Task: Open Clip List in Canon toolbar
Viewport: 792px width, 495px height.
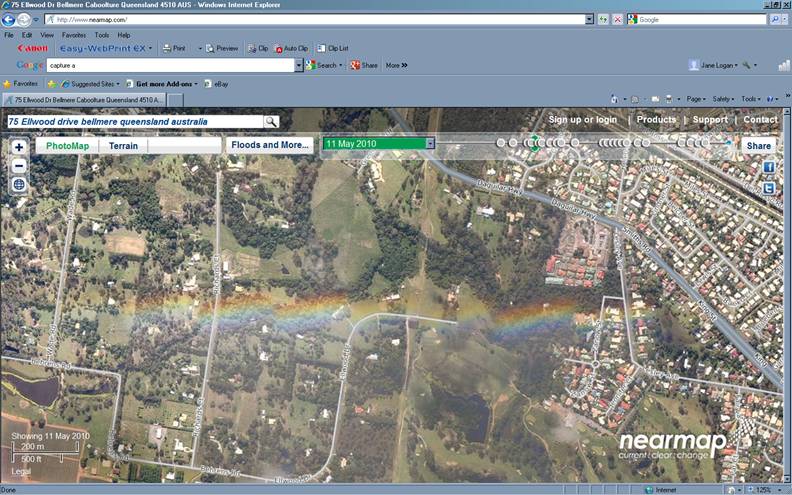Action: [333, 48]
